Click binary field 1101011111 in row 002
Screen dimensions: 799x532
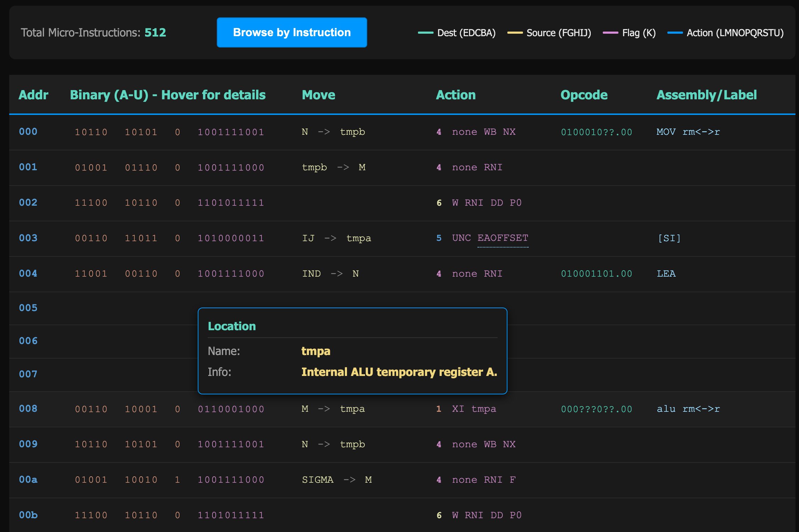click(x=231, y=203)
